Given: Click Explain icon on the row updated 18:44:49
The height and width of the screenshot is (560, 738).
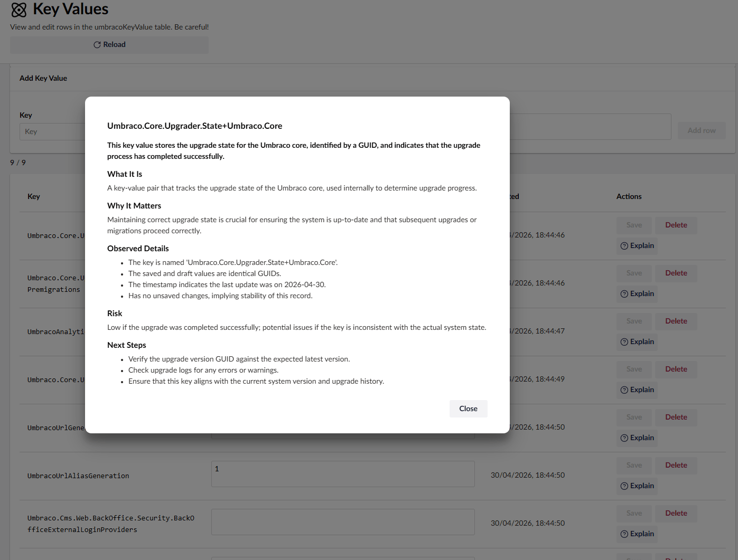Looking at the screenshot, I should (x=624, y=390).
